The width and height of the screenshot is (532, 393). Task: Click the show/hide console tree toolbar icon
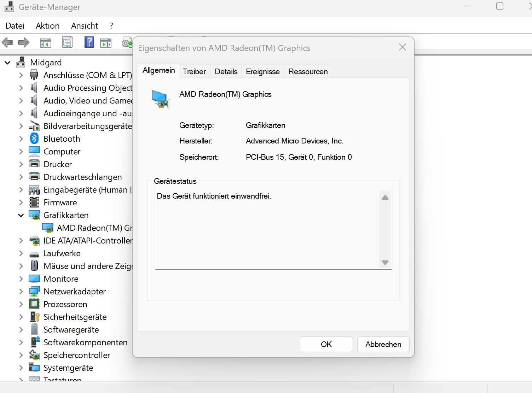tap(45, 43)
